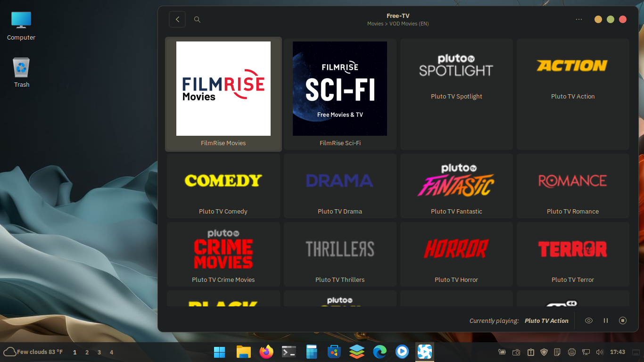This screenshot has height=362, width=644.
Task: Launch the file manager from the taskbar
Action: (x=243, y=352)
